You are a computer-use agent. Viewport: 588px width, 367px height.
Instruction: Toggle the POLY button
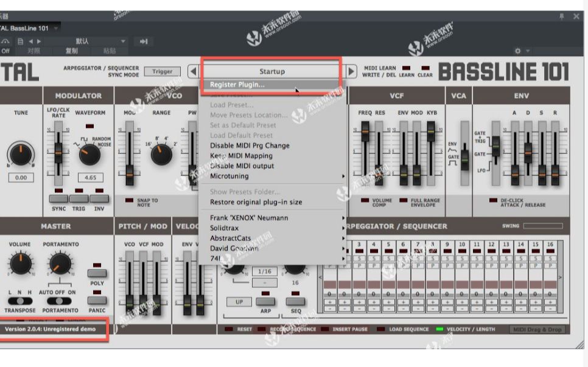pyautogui.click(x=97, y=273)
